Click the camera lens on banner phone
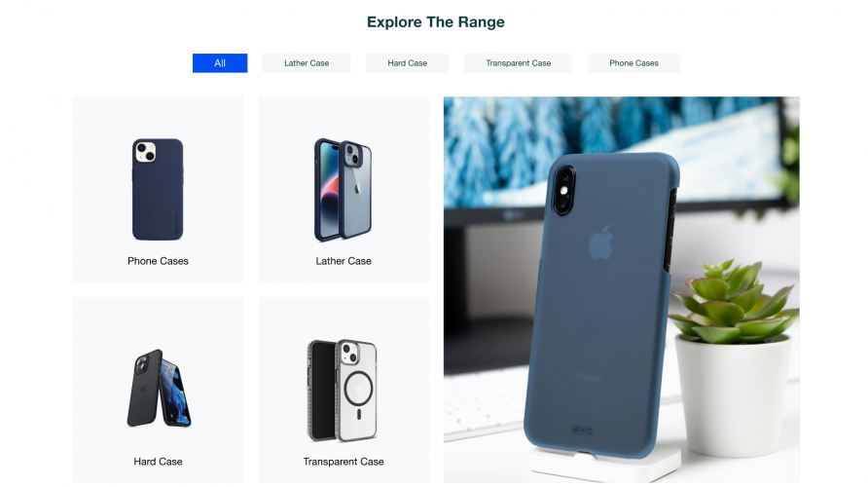The height and width of the screenshot is (487, 868). [563, 191]
